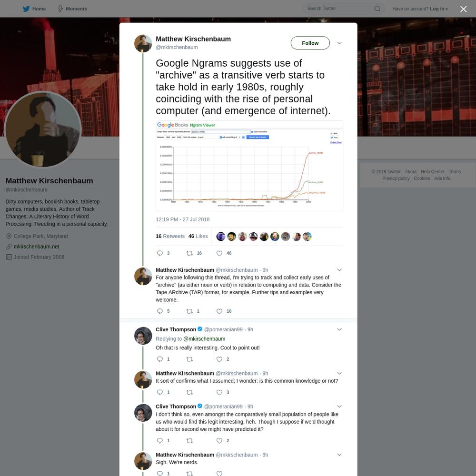This screenshot has width=476, height=476.
Task: Reply to the main tweet with 3 replies
Action: pyautogui.click(x=160, y=253)
